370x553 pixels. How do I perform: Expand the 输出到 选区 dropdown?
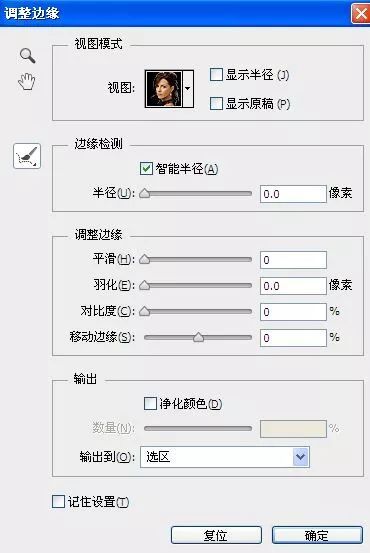225,457
